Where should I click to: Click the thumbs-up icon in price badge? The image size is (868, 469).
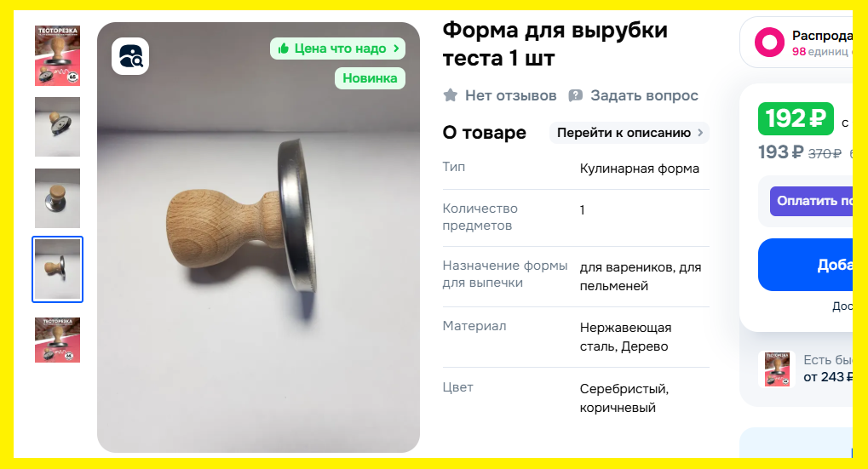284,49
